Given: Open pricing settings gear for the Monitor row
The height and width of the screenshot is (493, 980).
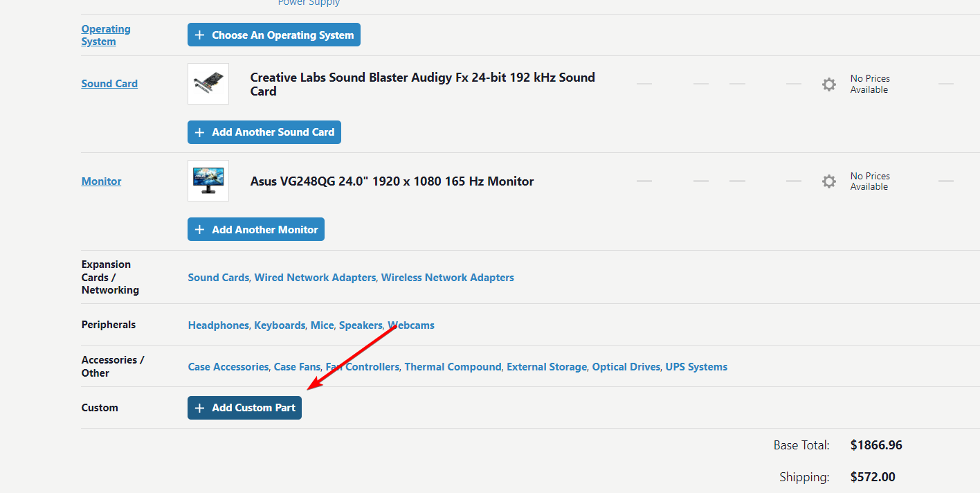Looking at the screenshot, I should 828,181.
